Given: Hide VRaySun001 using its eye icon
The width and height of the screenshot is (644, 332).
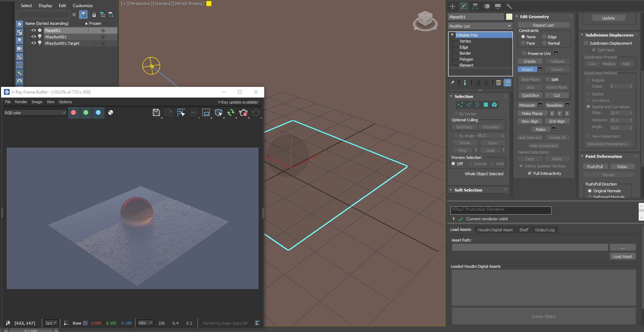Looking at the screenshot, I should point(34,37).
